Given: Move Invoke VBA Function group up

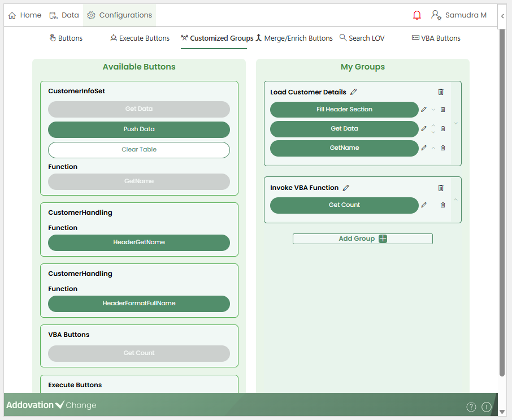Looking at the screenshot, I should (x=455, y=200).
